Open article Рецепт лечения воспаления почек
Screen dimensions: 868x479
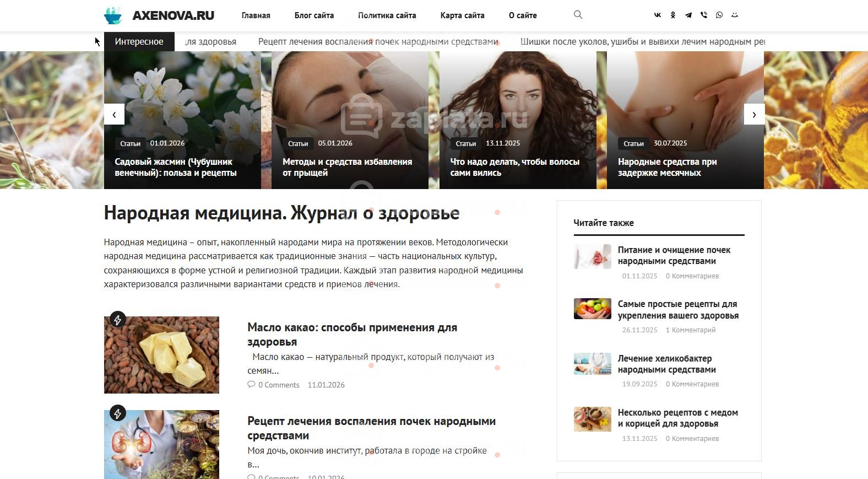coord(372,428)
